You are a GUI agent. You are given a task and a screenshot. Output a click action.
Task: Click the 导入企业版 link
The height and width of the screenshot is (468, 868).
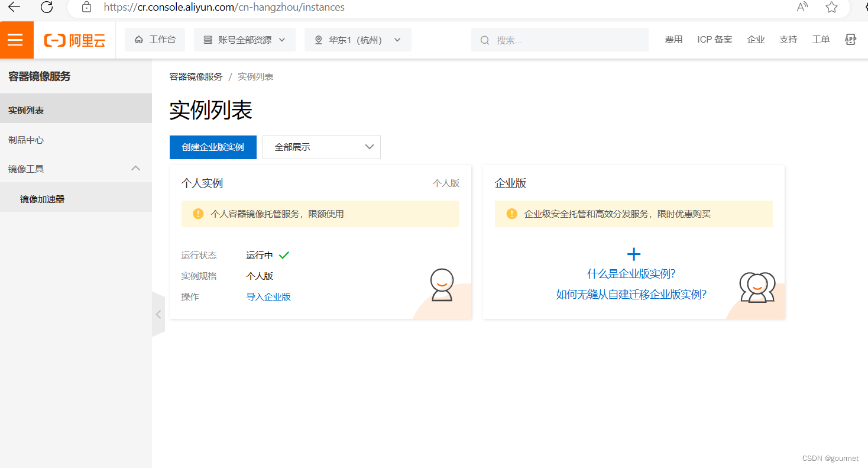[268, 296]
